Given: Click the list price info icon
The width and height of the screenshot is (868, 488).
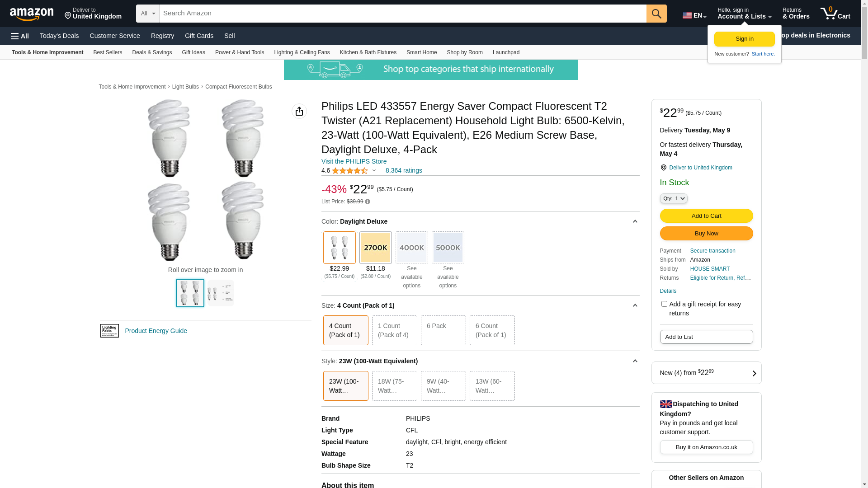Looking at the screenshot, I should tap(368, 202).
